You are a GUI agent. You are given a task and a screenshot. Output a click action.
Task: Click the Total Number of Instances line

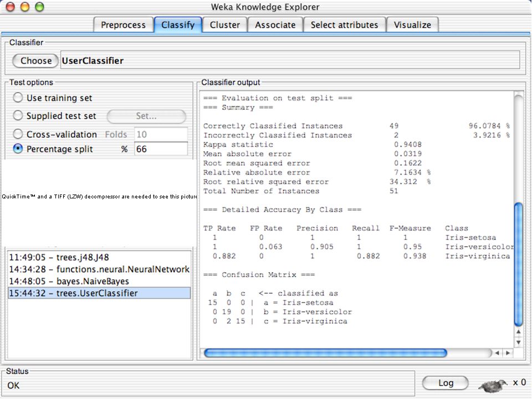300,191
